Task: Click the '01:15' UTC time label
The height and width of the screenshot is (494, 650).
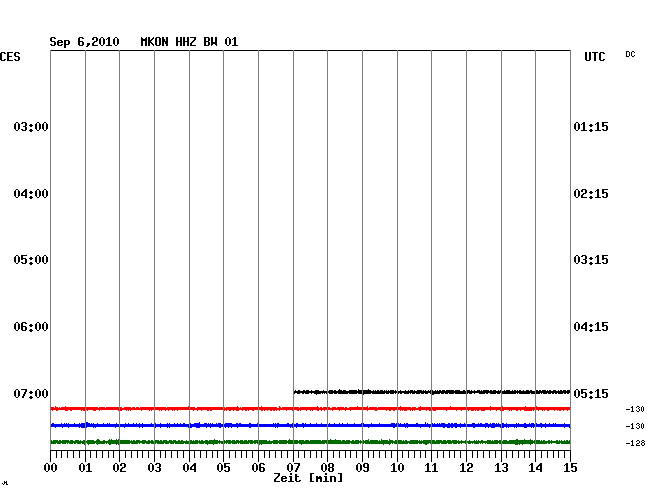Action: 591,126
